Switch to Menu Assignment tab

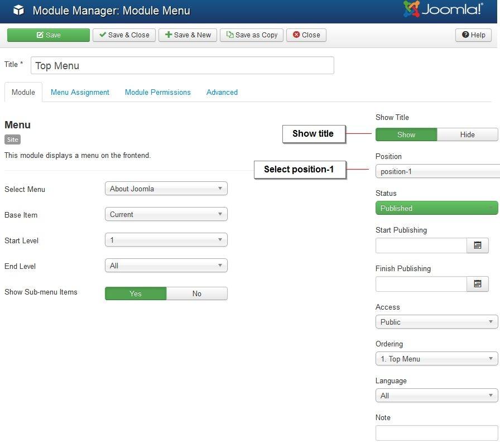[x=80, y=92]
